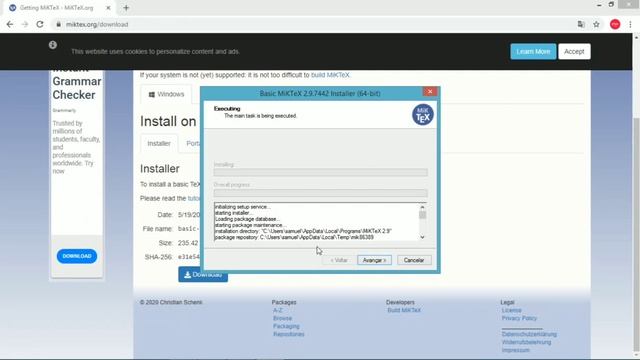This screenshot has height=360, width=640.
Task: Open the Chrome profile avatar
Action: pyautogui.click(x=615, y=24)
